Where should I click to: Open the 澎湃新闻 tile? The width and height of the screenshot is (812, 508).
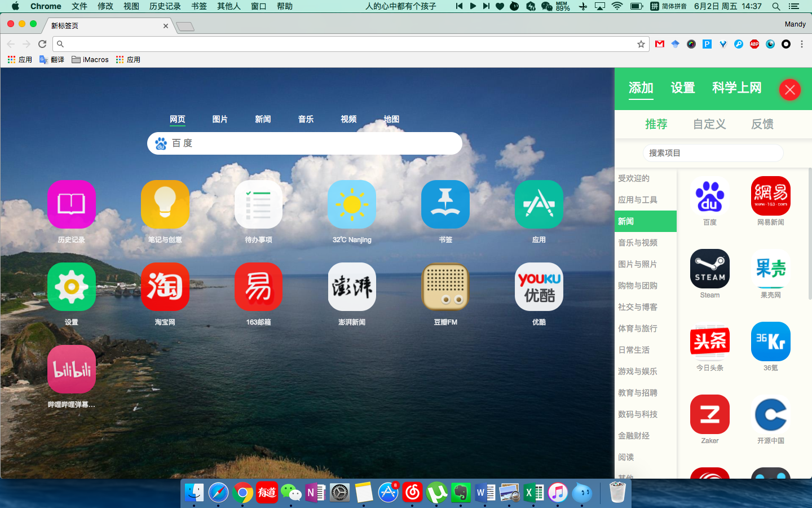click(352, 287)
